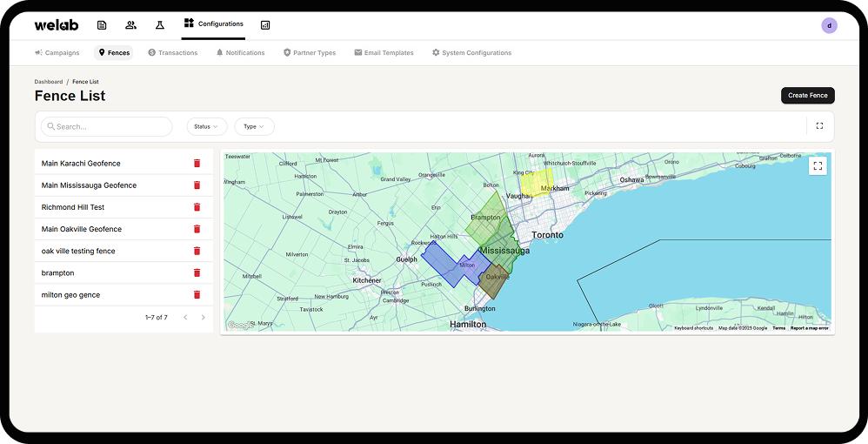The height and width of the screenshot is (444, 868).
Task: Delete the Main Karachi Geofence
Action: coord(197,163)
